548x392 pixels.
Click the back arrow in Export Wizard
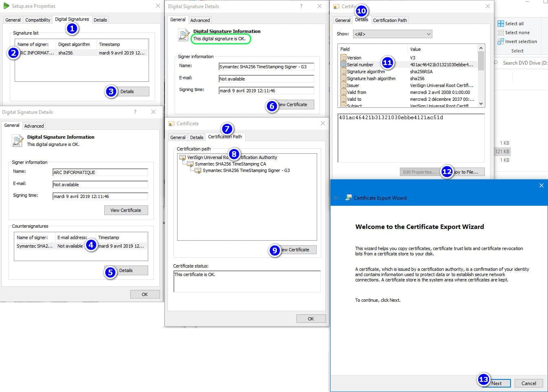pos(336,198)
